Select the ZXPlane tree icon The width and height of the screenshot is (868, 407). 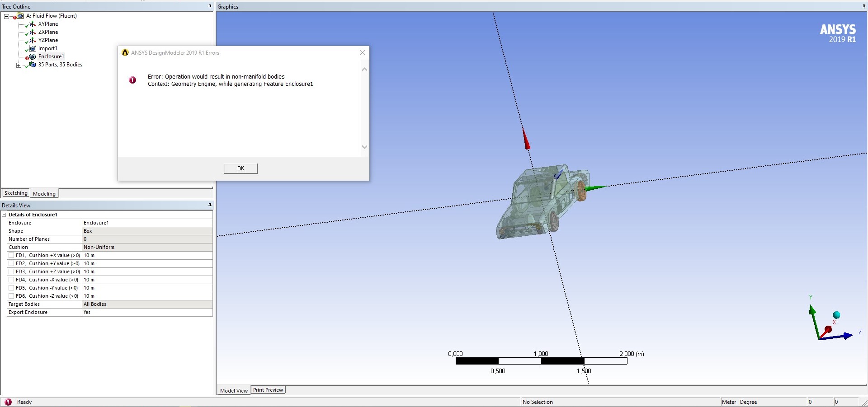tap(32, 32)
